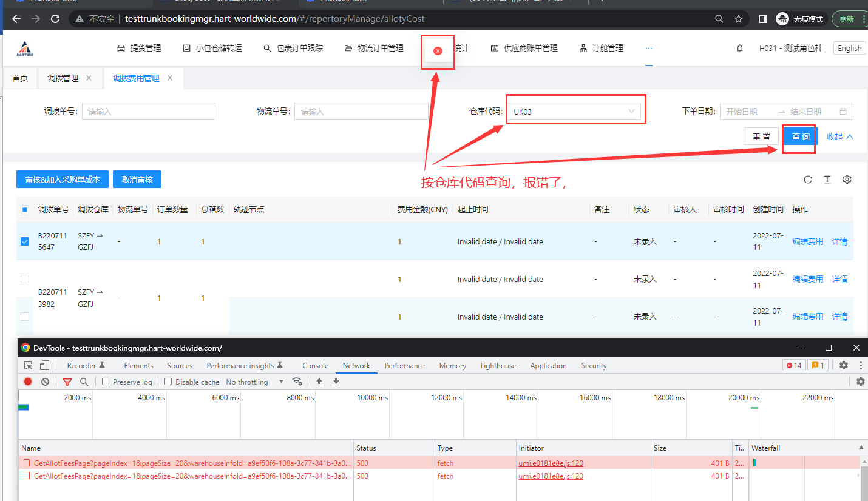Click the 调拨单号 input field
The height and width of the screenshot is (501, 868).
coord(148,112)
